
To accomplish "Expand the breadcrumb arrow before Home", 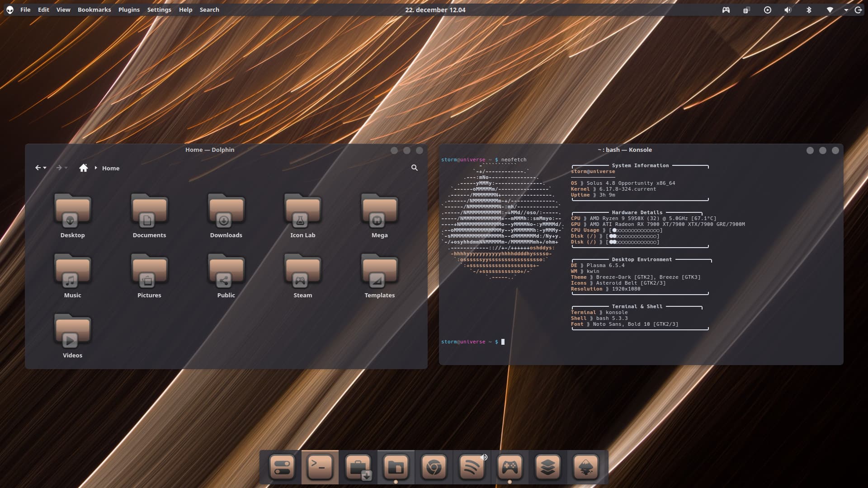I will coord(96,168).
